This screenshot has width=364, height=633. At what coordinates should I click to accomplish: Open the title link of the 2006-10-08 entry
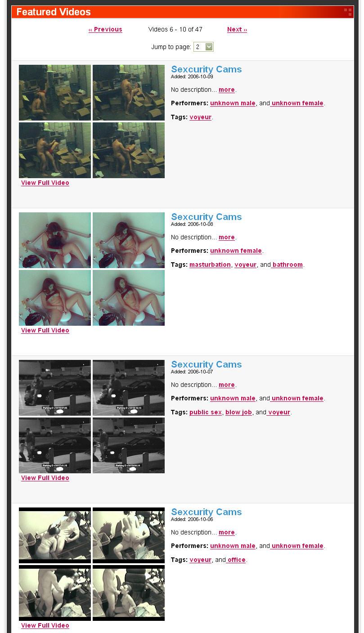(207, 217)
